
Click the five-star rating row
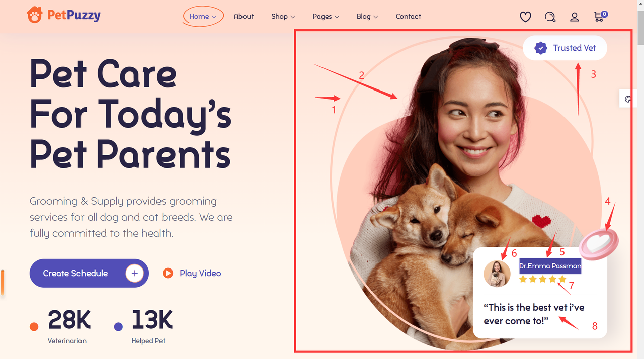pos(543,279)
